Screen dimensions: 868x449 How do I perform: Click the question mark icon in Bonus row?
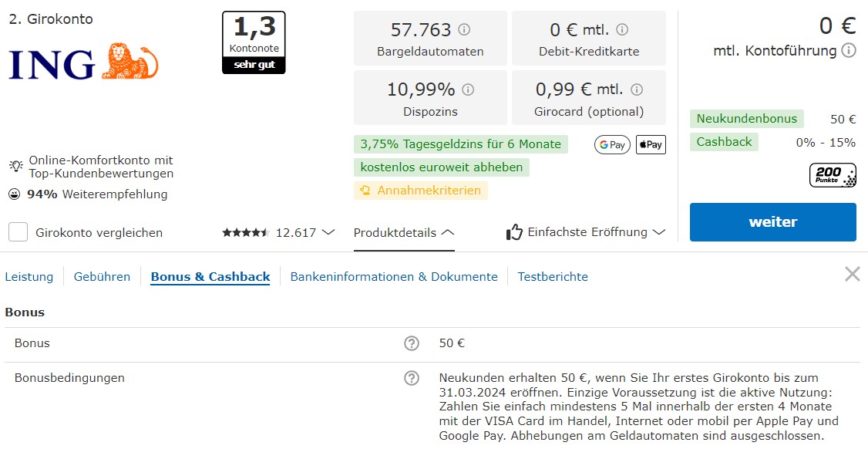click(412, 343)
